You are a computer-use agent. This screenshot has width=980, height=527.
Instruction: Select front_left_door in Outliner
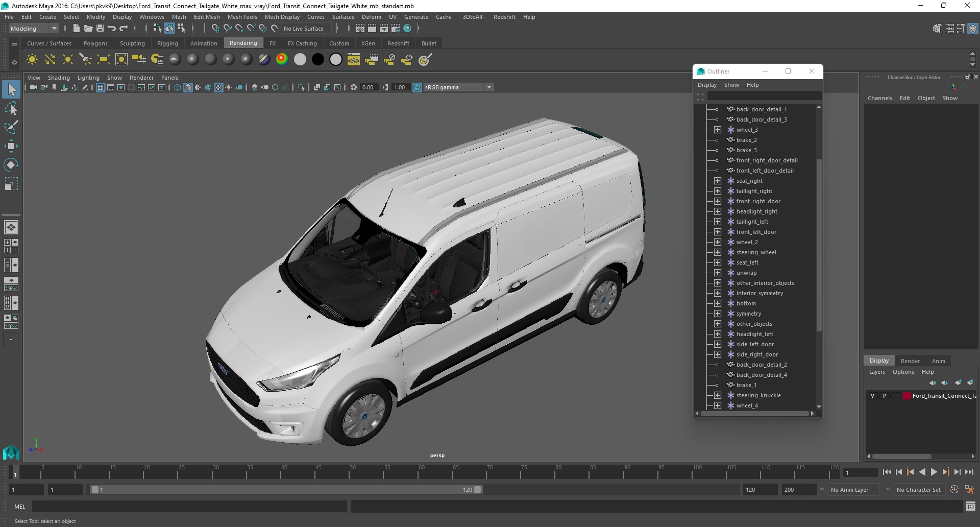(756, 232)
